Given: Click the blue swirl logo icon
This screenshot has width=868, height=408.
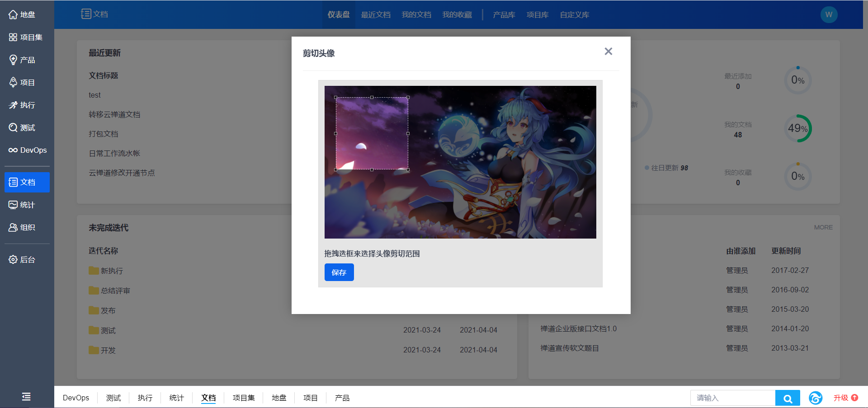Looking at the screenshot, I should [816, 398].
